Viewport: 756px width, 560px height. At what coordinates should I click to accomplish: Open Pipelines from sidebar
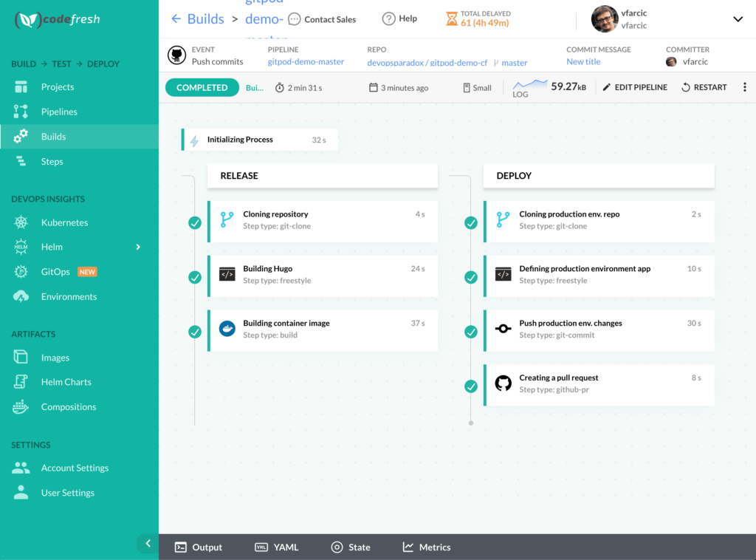59,112
